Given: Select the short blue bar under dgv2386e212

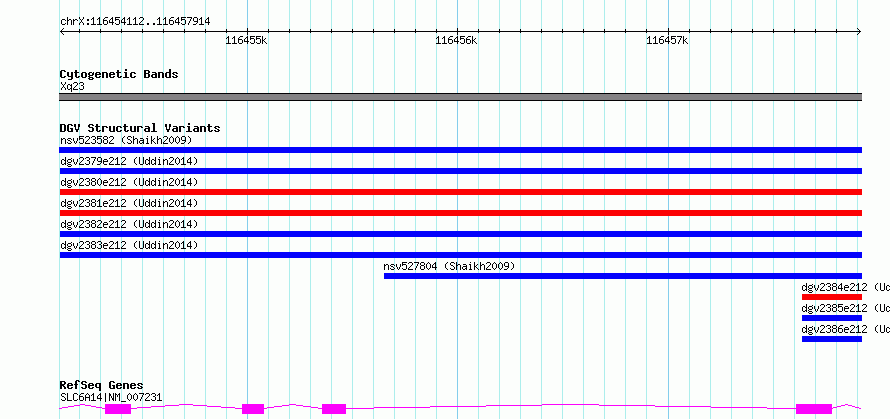Looking at the screenshot, I should [x=832, y=339].
